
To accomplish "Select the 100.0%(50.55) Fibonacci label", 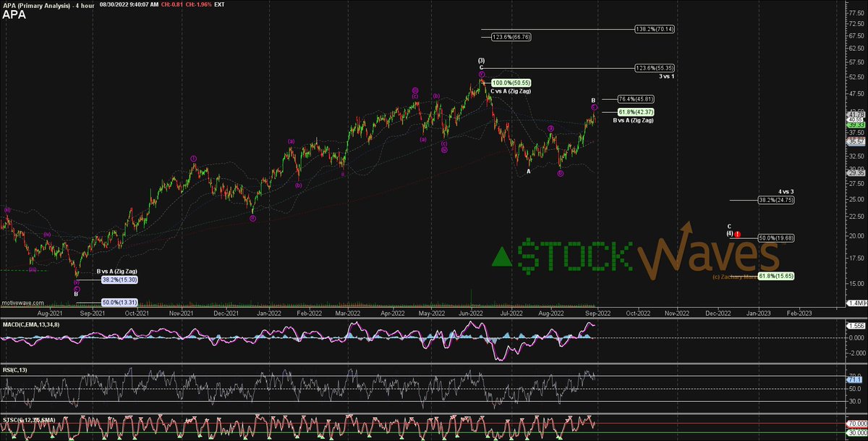I will pyautogui.click(x=511, y=83).
